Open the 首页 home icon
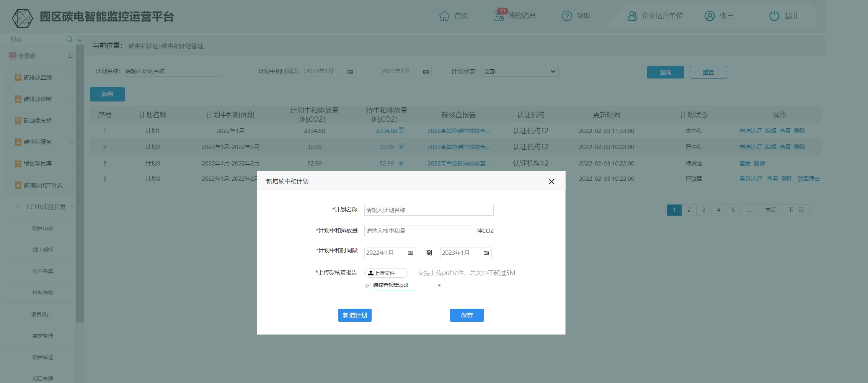Screen dimensions: 868x383 [444, 16]
